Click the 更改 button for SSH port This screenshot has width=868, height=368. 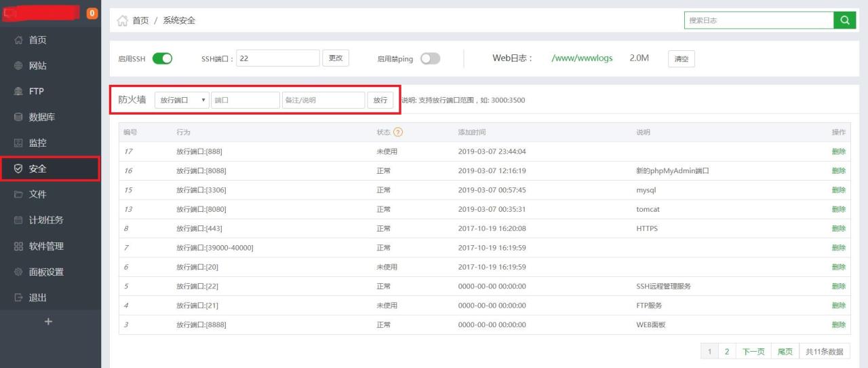click(335, 58)
